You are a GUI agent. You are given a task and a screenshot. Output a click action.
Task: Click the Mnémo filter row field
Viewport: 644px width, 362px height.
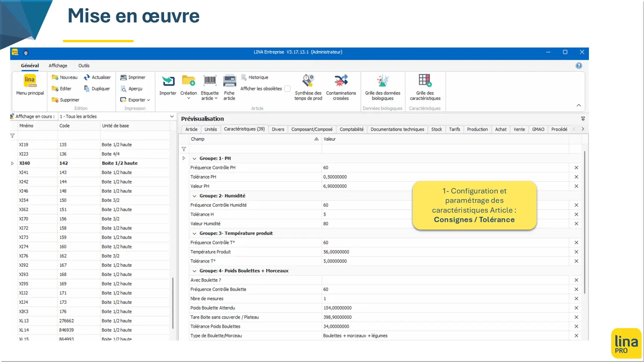(37, 135)
